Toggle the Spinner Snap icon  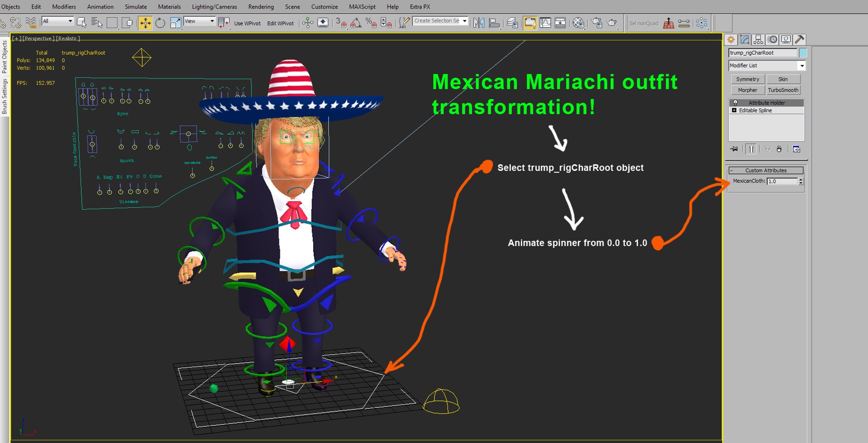(x=386, y=23)
